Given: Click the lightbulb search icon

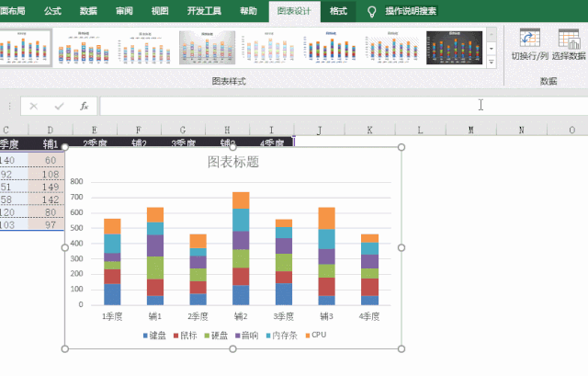Looking at the screenshot, I should [371, 12].
